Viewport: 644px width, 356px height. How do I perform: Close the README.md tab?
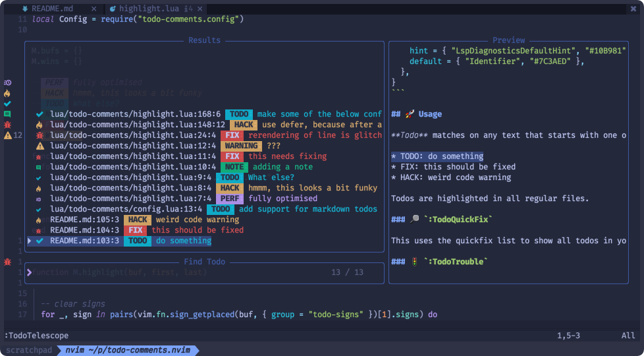click(94, 9)
